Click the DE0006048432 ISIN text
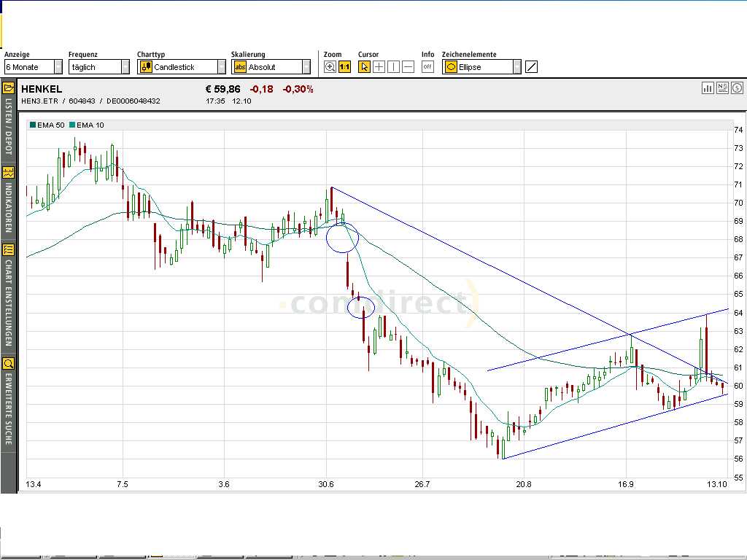This screenshot has width=747, height=560. pyautogui.click(x=133, y=101)
